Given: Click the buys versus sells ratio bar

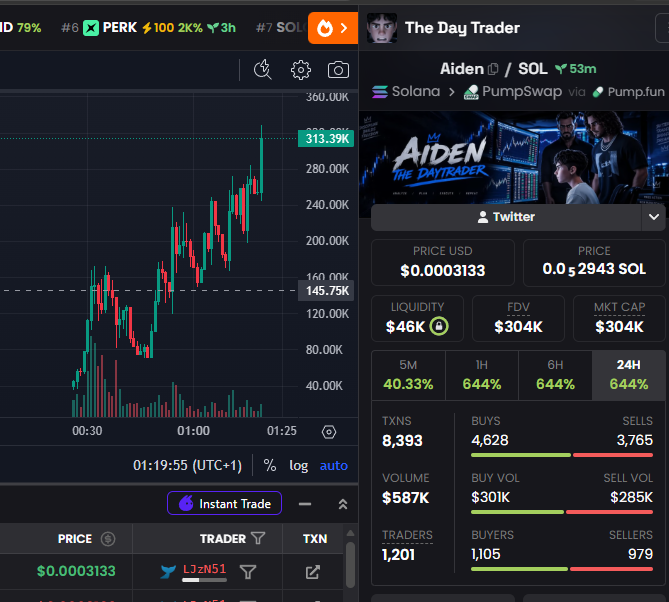Looking at the screenshot, I should point(562,455).
